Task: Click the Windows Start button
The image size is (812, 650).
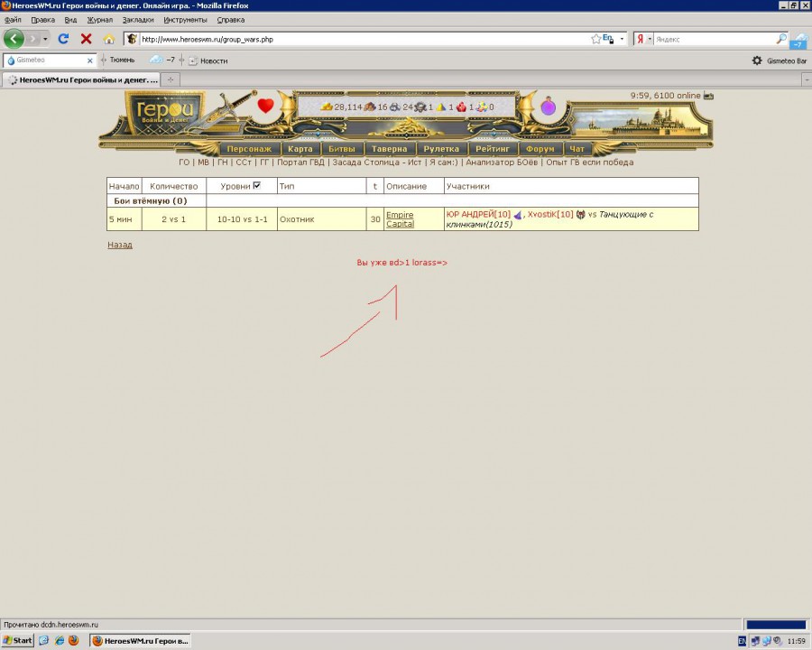Action: tap(18, 641)
